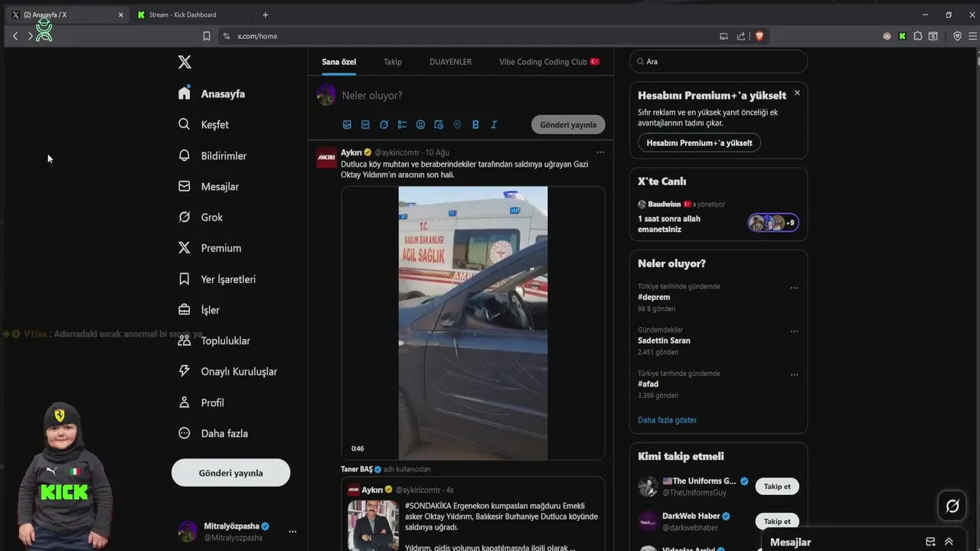980x551 pixels.
Task: Open #deprem trending topic
Action: pyautogui.click(x=654, y=297)
